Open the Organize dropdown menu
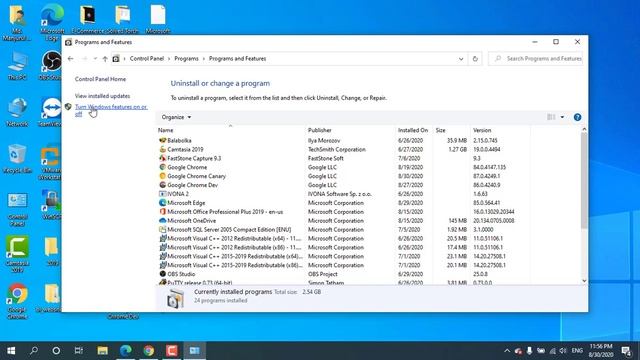The width and height of the screenshot is (640, 360). pos(176,117)
